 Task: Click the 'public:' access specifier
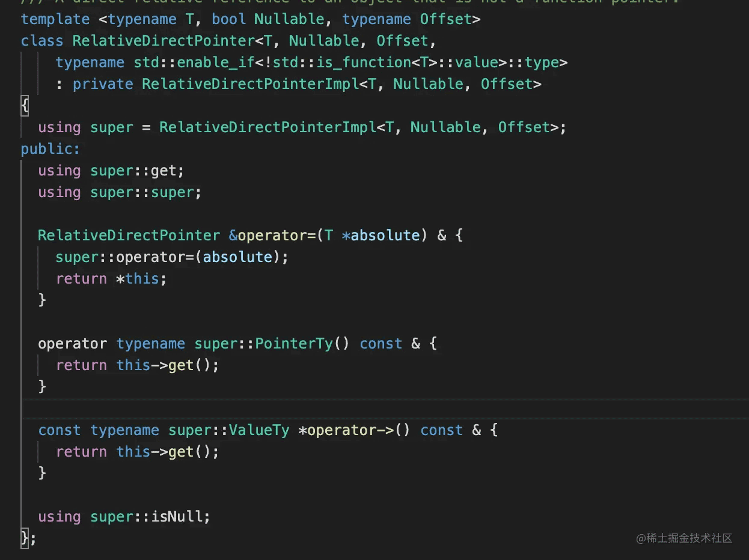tap(50, 149)
